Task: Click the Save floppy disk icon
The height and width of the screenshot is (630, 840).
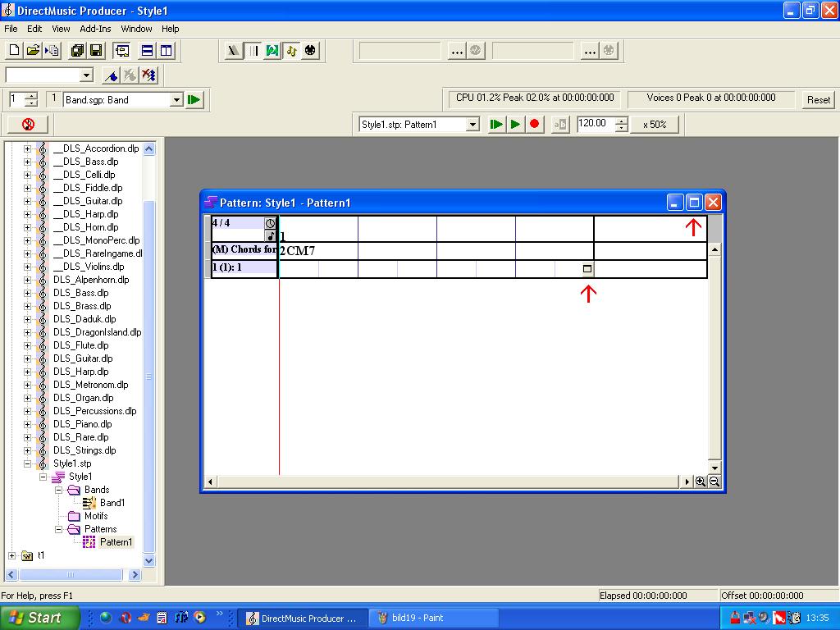Action: 95,51
